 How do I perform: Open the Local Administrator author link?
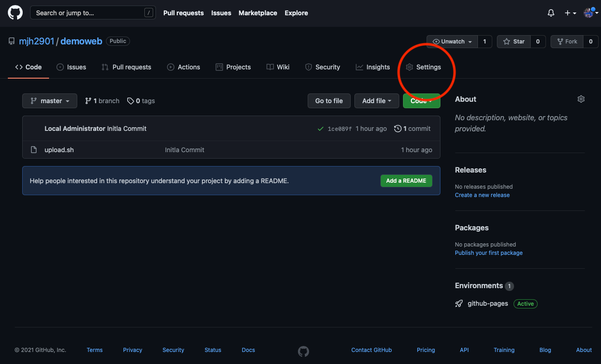tap(75, 129)
